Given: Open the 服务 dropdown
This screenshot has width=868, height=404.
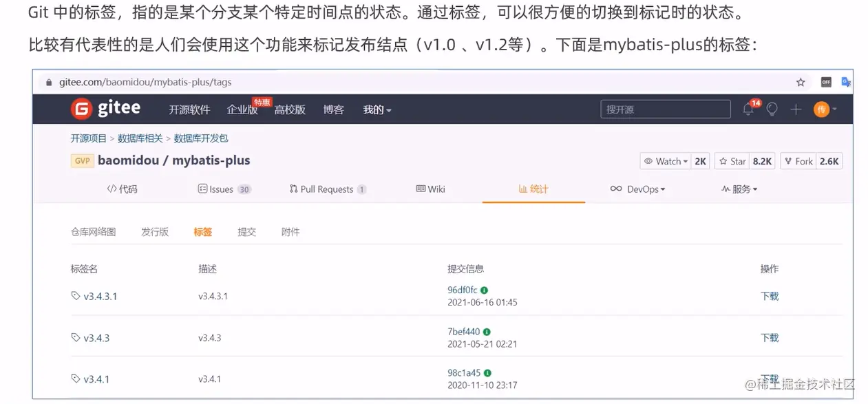Looking at the screenshot, I should [739, 189].
